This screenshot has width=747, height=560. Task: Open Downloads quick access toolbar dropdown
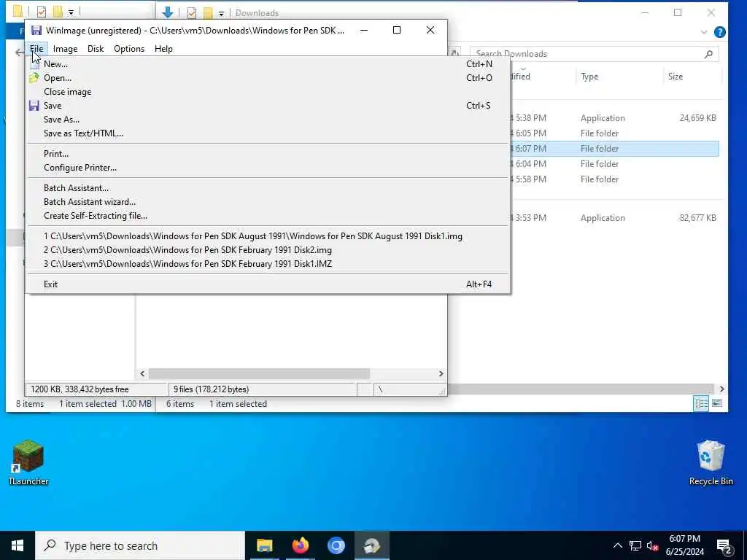(221, 13)
